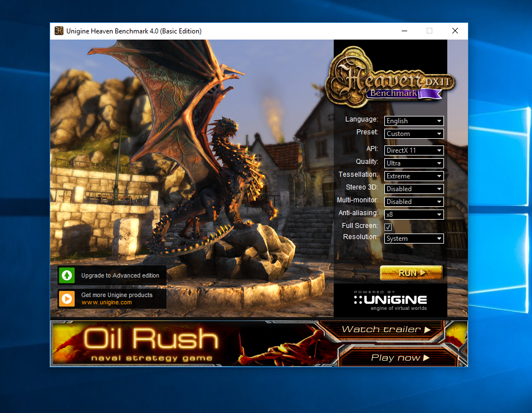Open the Resolution dropdown set to System

pyautogui.click(x=413, y=239)
